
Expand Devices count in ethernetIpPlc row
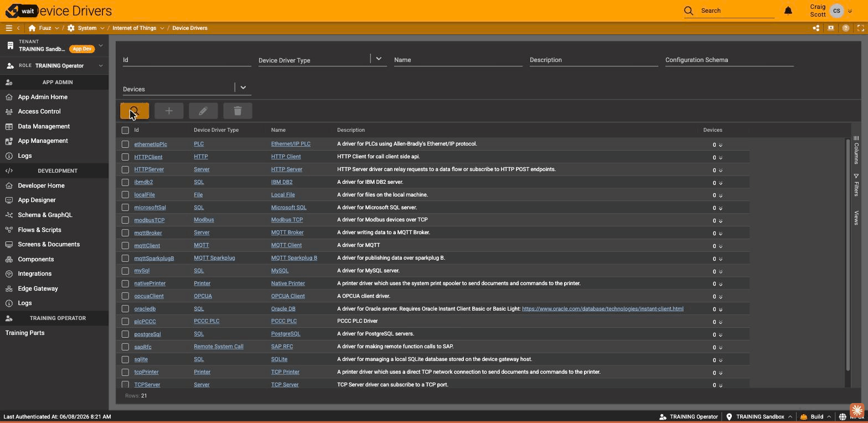click(720, 145)
